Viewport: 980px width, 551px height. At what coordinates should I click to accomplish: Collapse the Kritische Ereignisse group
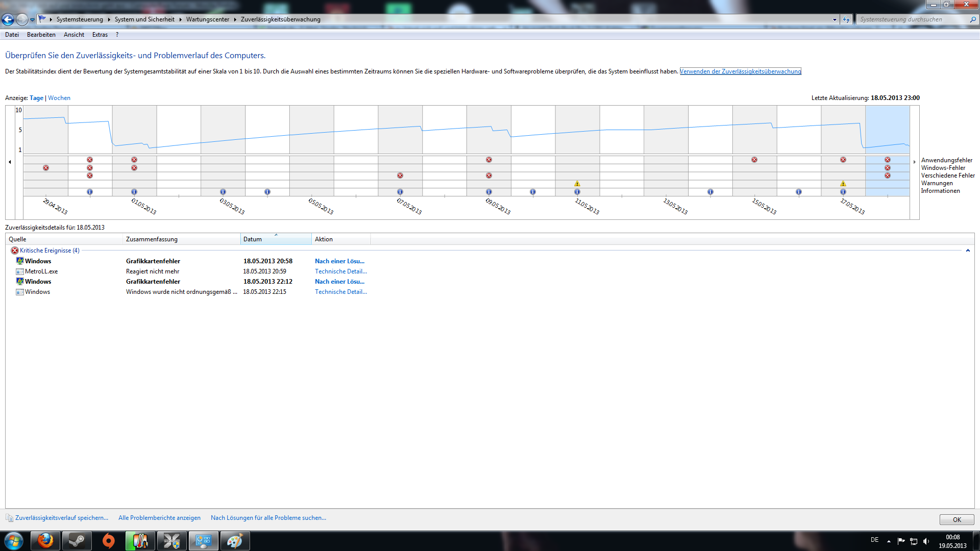click(x=968, y=251)
